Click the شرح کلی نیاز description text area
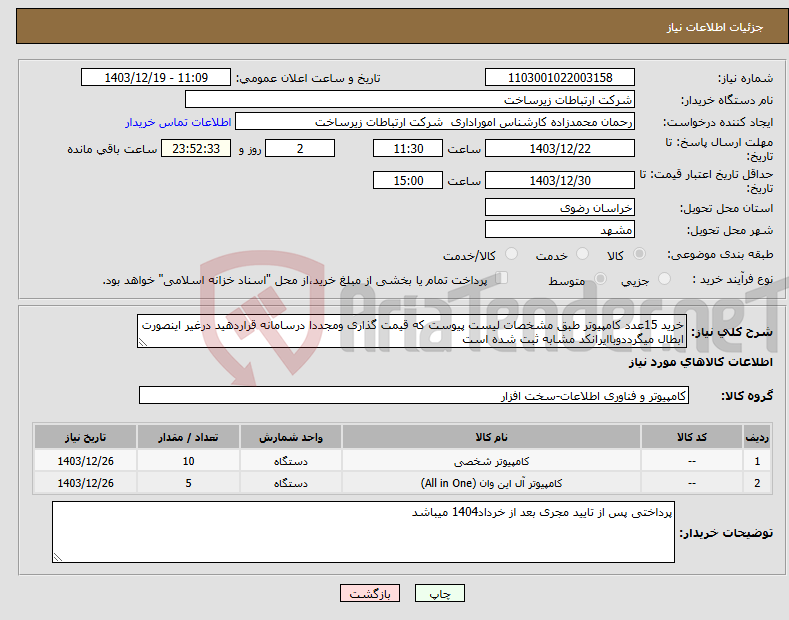The height and width of the screenshot is (620, 789). pos(412,332)
